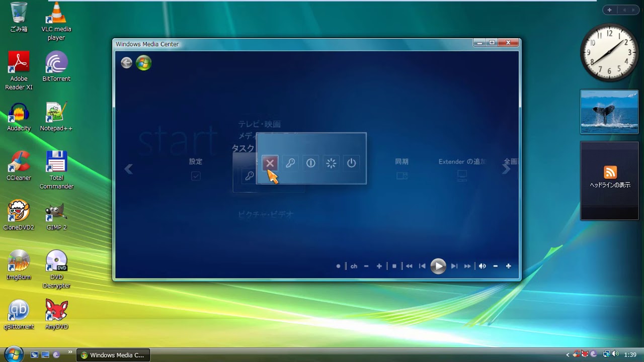
Task: Click the rewind double-arrow button
Action: [409, 266]
